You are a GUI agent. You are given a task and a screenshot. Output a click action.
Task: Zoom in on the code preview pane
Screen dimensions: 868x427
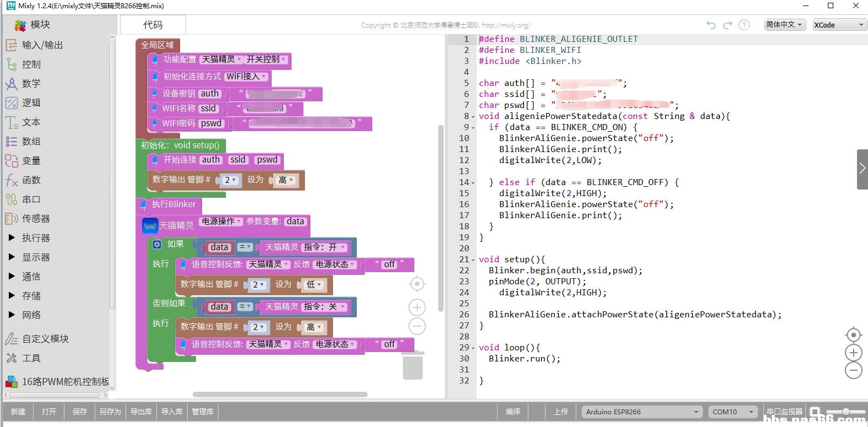point(853,353)
